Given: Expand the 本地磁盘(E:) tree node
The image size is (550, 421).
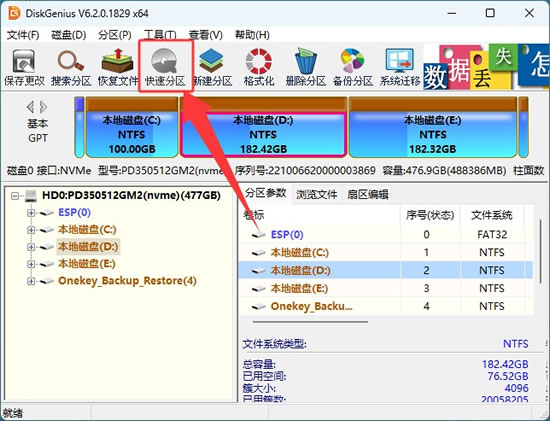Looking at the screenshot, I should coord(31,264).
